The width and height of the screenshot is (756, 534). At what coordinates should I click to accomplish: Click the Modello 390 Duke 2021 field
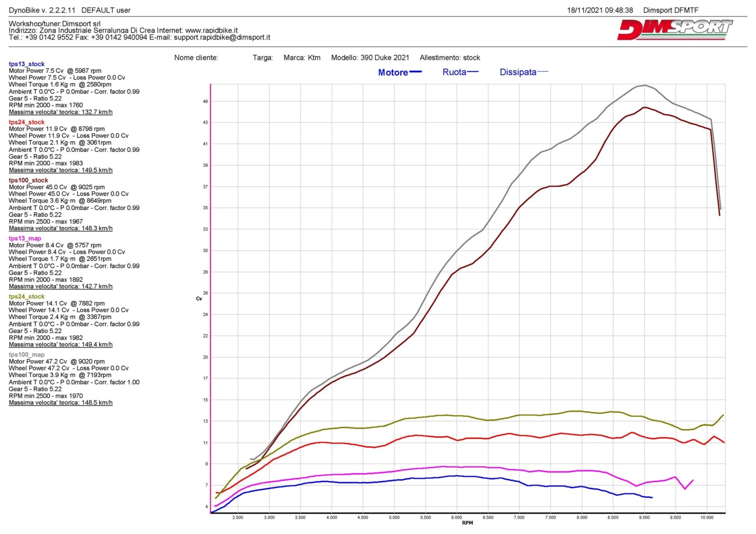(x=370, y=58)
